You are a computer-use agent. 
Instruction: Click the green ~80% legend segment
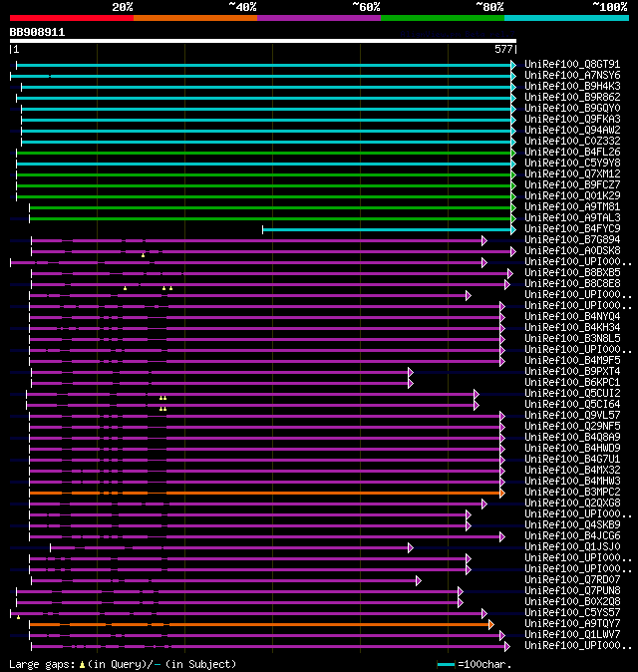[x=443, y=18]
